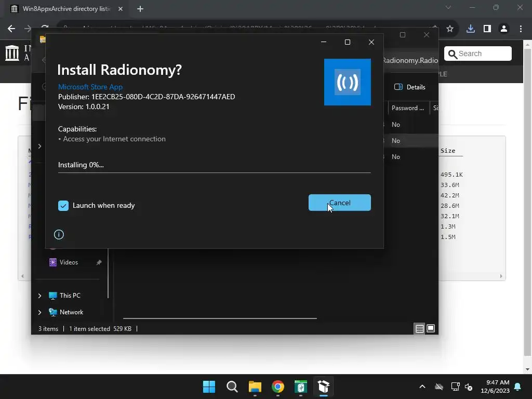
Task: Open App Installer taskbar icon
Action: point(324,387)
